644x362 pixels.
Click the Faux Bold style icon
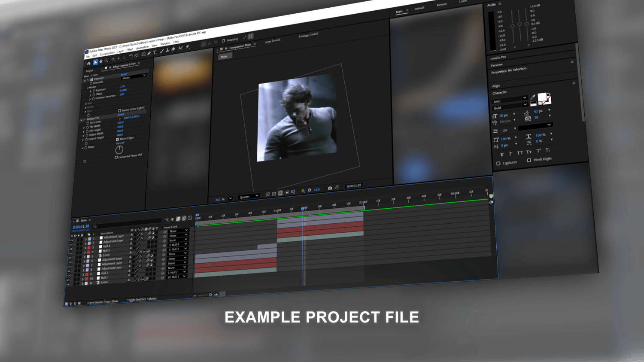tap(501, 155)
